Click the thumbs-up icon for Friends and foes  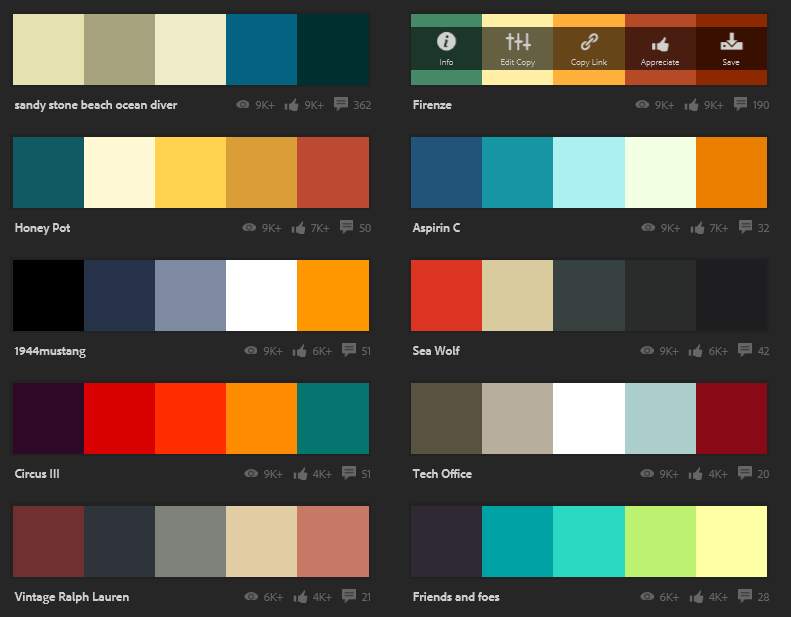[696, 597]
